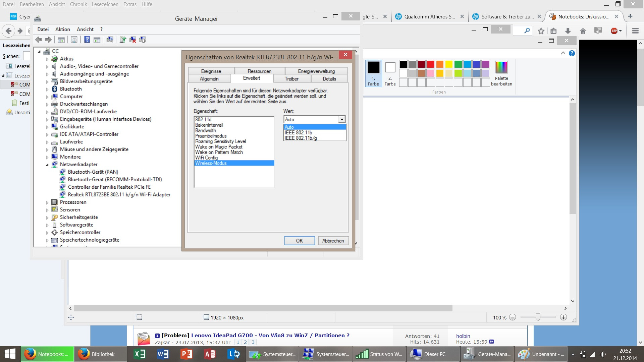Click Firefox bookmark star icon

541,31
